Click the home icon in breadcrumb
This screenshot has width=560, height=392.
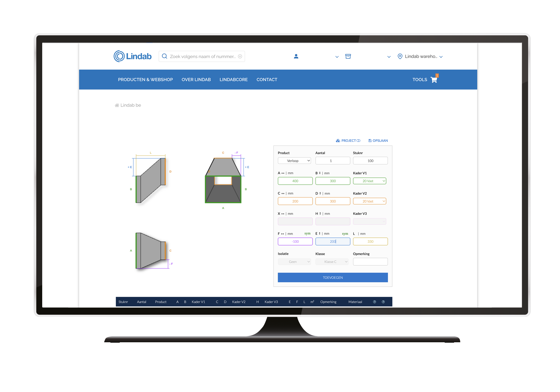[117, 105]
